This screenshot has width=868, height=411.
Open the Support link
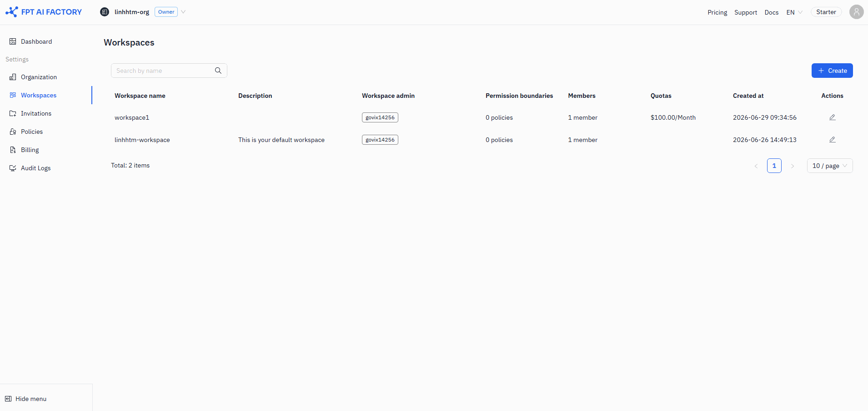point(746,12)
